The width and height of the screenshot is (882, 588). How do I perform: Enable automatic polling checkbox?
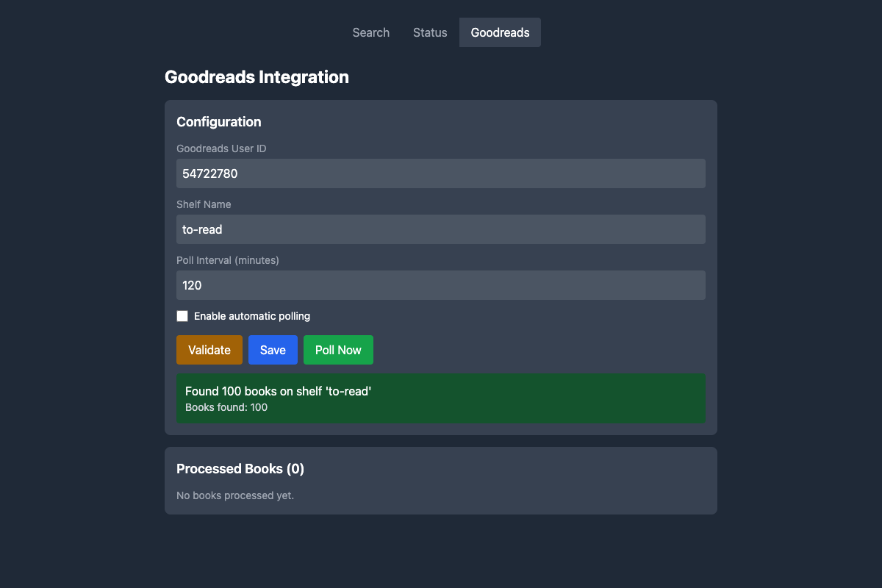pyautogui.click(x=182, y=316)
